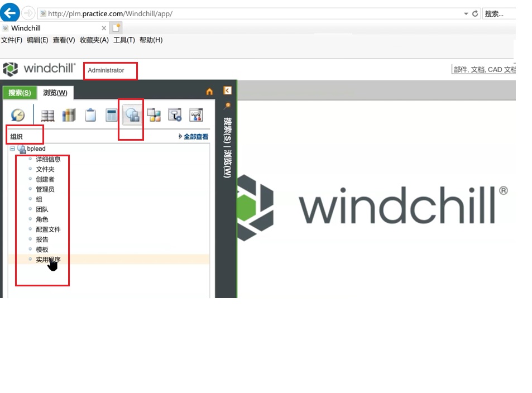
Task: Open the Projects clipboard icon
Action: tap(90, 116)
